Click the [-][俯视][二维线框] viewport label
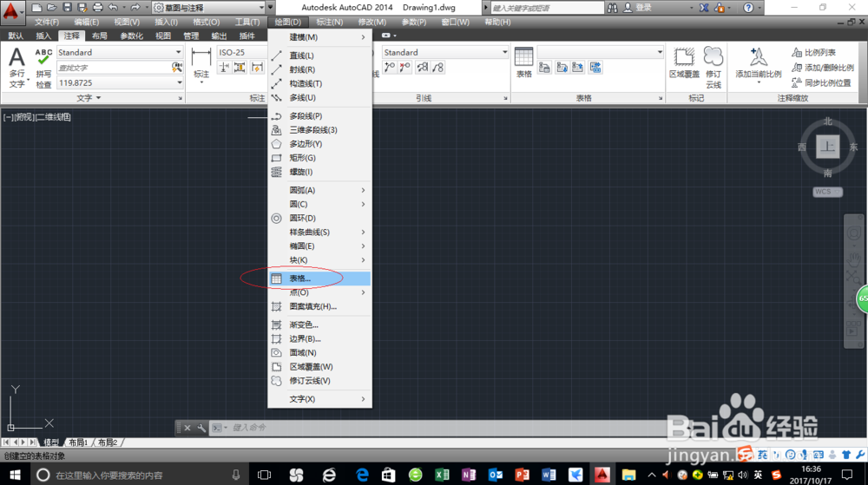 pyautogui.click(x=37, y=117)
